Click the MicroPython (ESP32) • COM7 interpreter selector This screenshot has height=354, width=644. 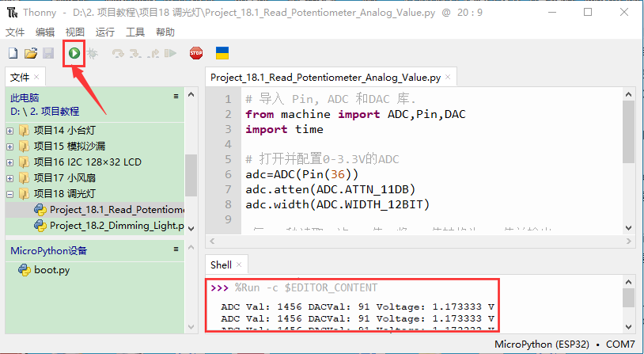(x=564, y=344)
